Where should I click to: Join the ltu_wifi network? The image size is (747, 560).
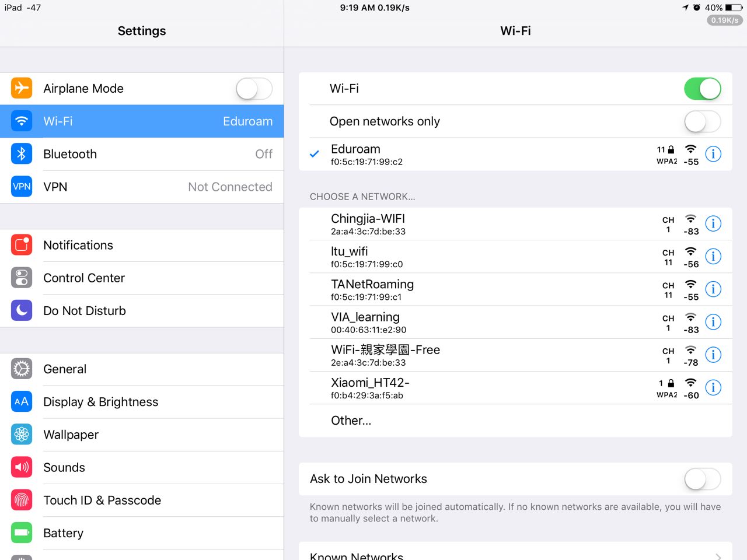(x=515, y=257)
